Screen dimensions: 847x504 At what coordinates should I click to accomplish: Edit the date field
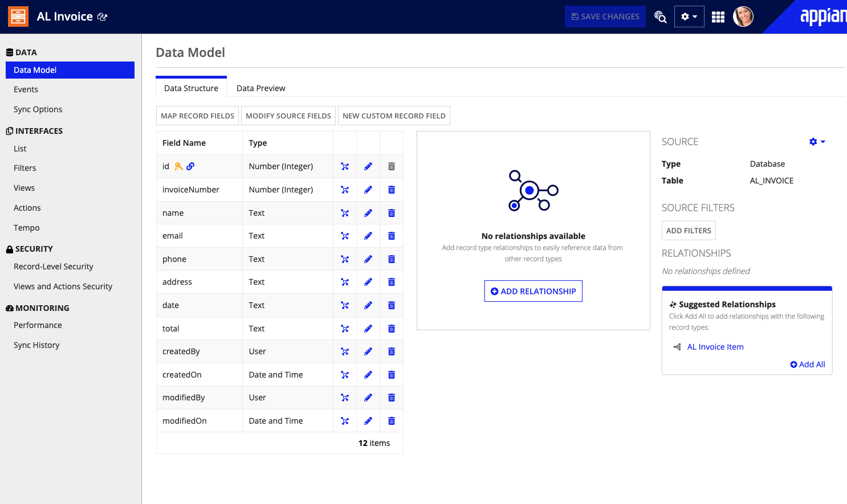tap(368, 305)
